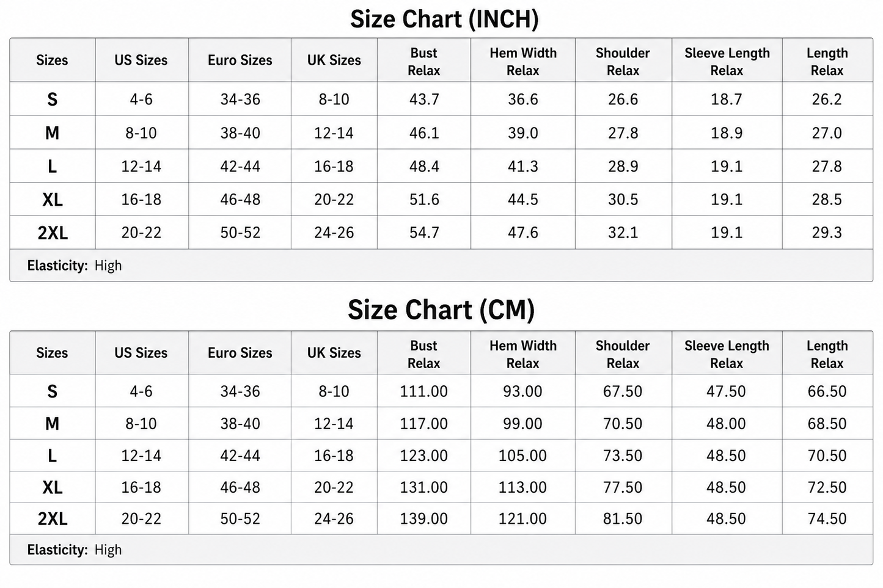Viewport: 883px width, 588px height.
Task: Click the UK Sizes header in CM chart
Action: pos(334,353)
